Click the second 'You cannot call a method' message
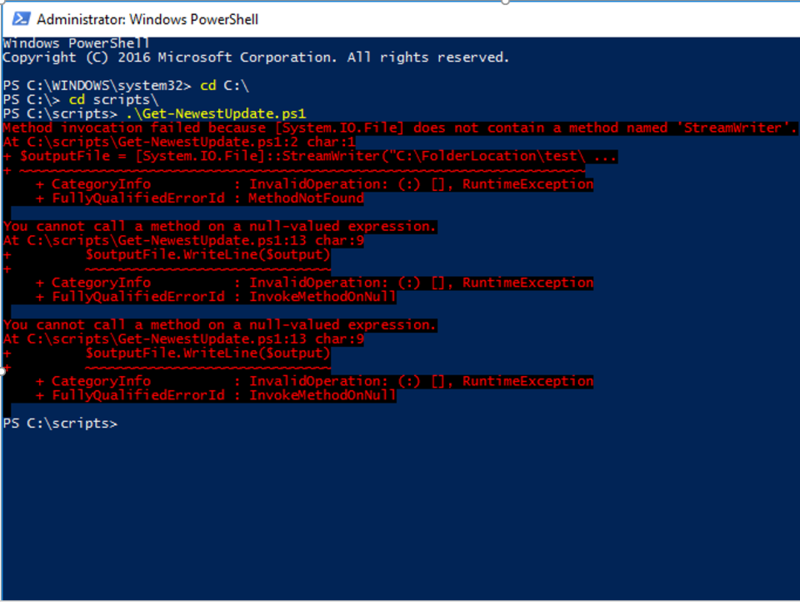 coord(219,324)
